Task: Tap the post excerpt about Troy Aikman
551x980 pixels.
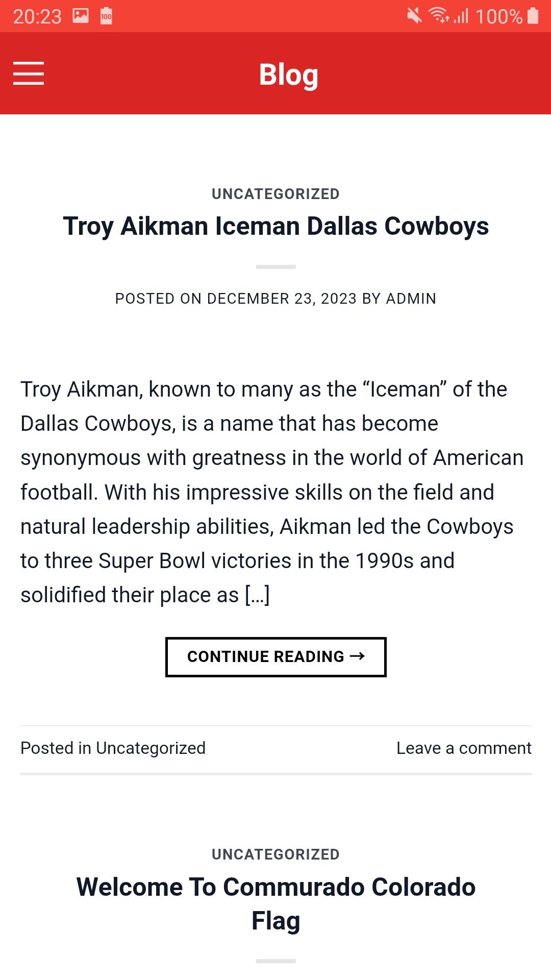Action: (x=272, y=492)
